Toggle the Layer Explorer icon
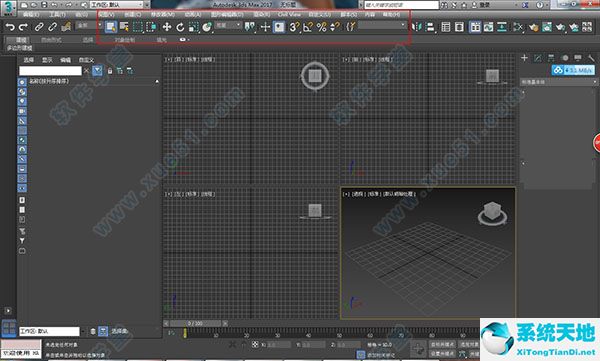 coord(459,27)
